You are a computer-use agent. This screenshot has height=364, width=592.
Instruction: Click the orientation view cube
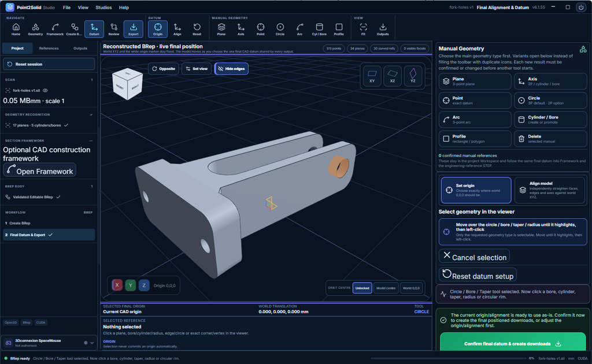point(128,84)
